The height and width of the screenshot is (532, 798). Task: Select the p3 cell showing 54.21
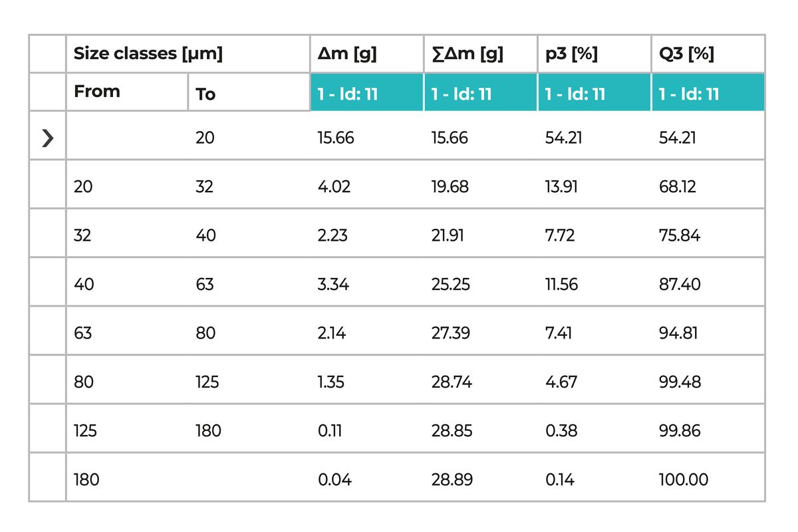point(563,138)
